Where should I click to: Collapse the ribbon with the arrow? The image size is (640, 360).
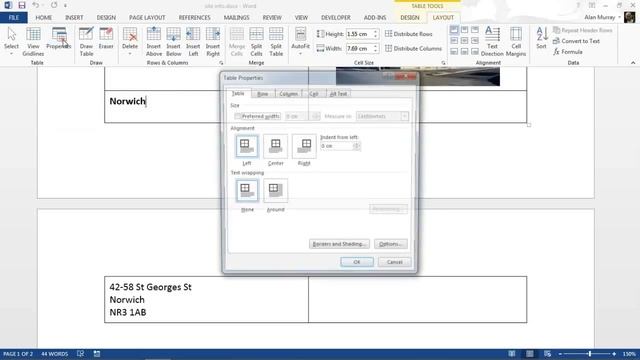click(633, 63)
